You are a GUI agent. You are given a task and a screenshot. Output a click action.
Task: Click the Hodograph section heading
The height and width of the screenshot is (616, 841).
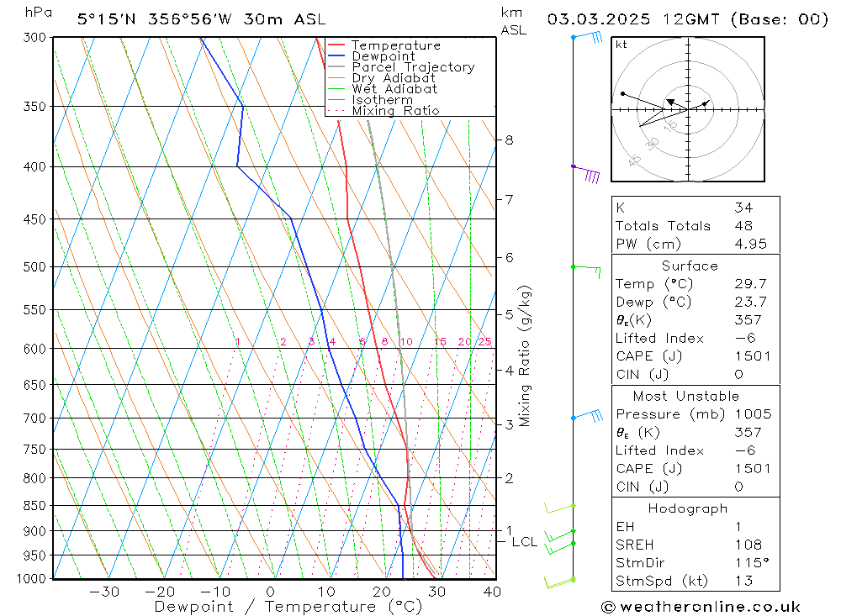click(688, 508)
